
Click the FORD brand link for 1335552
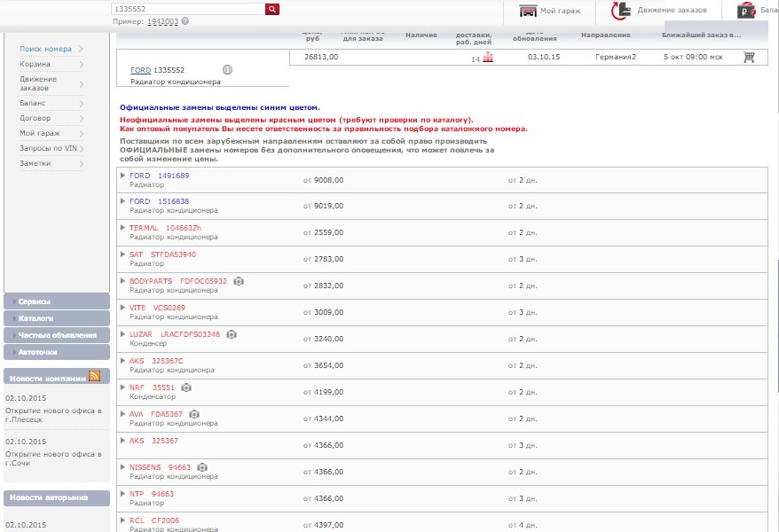[x=140, y=70]
